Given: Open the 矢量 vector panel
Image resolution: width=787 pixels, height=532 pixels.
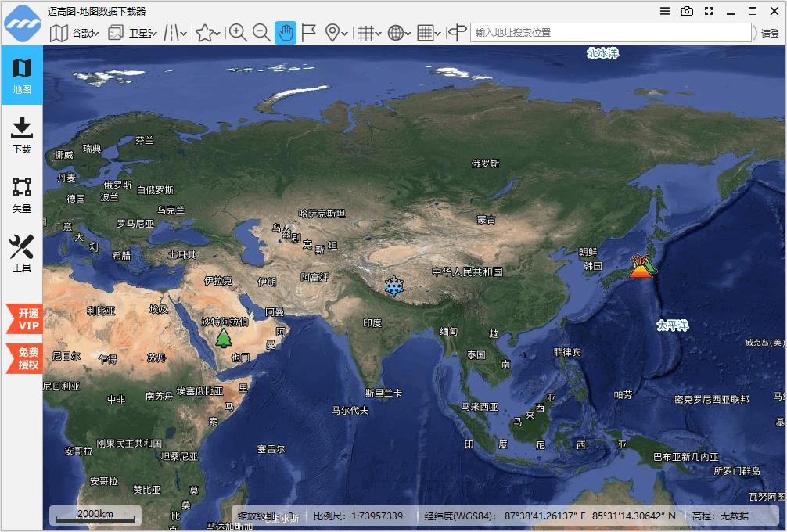Looking at the screenshot, I should pyautogui.click(x=22, y=195).
